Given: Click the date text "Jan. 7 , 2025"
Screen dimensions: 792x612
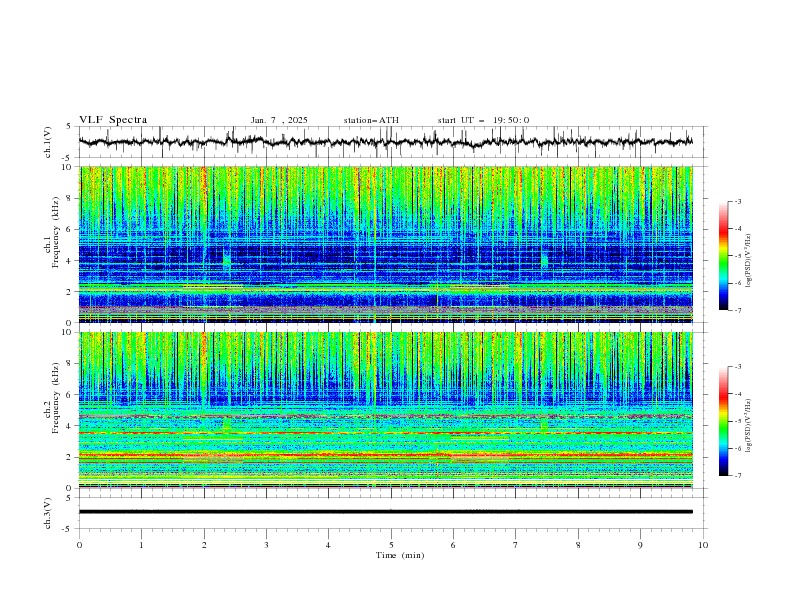Looking at the screenshot, I should [x=279, y=120].
